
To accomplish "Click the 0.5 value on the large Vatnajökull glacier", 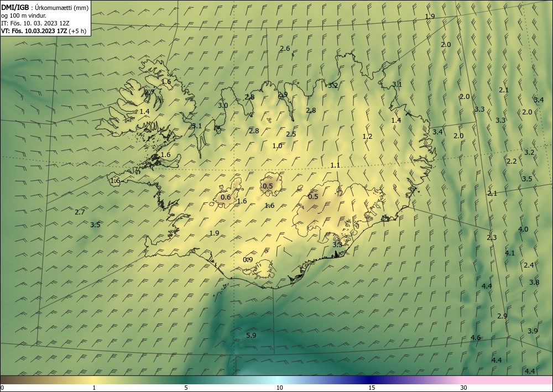I will (313, 196).
